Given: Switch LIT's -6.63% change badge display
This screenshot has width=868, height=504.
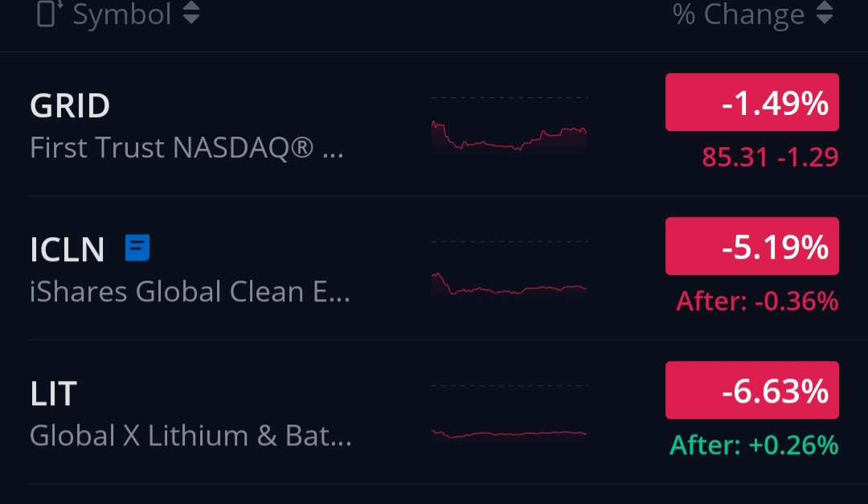Looking at the screenshot, I should click(751, 390).
